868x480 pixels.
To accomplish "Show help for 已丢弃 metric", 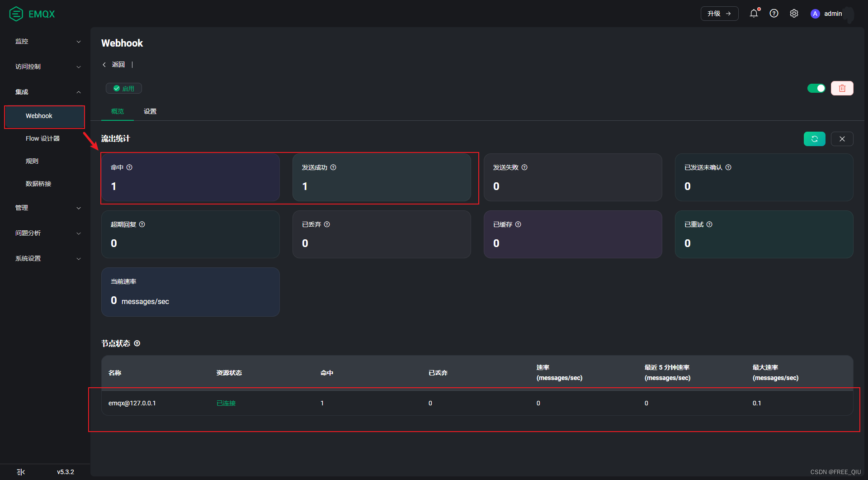I will coord(327,224).
